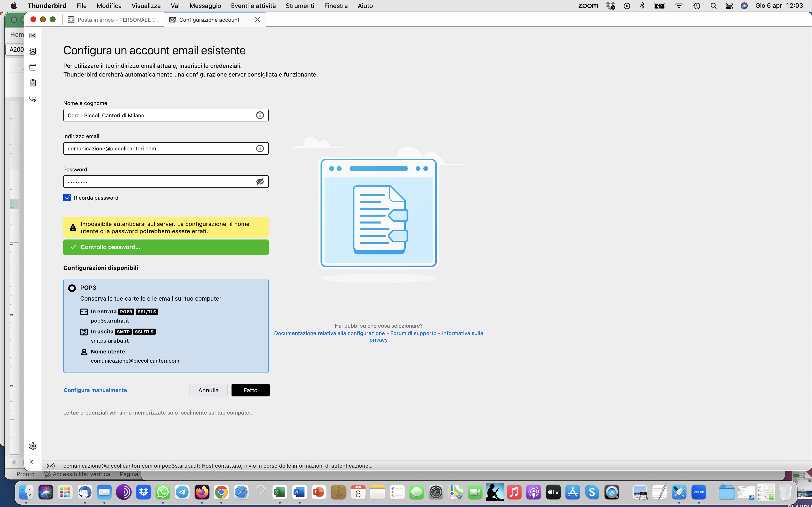Click into the Indirizzo email input field

(x=158, y=148)
